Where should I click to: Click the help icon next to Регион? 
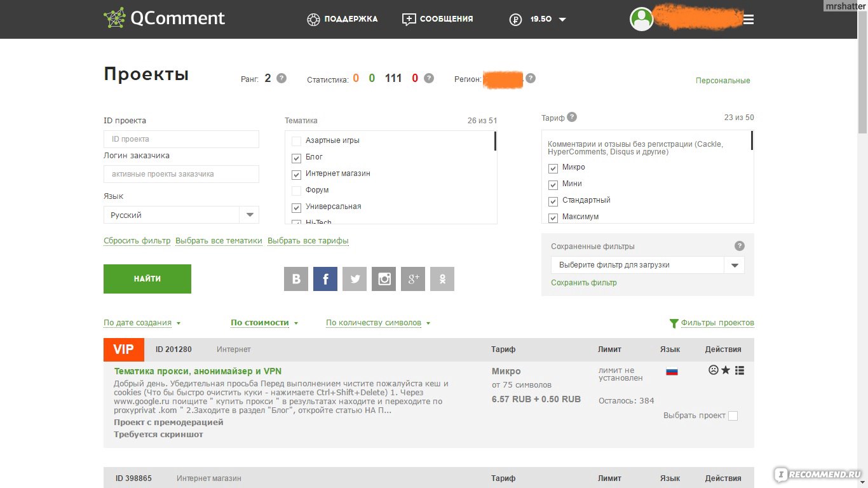click(531, 78)
